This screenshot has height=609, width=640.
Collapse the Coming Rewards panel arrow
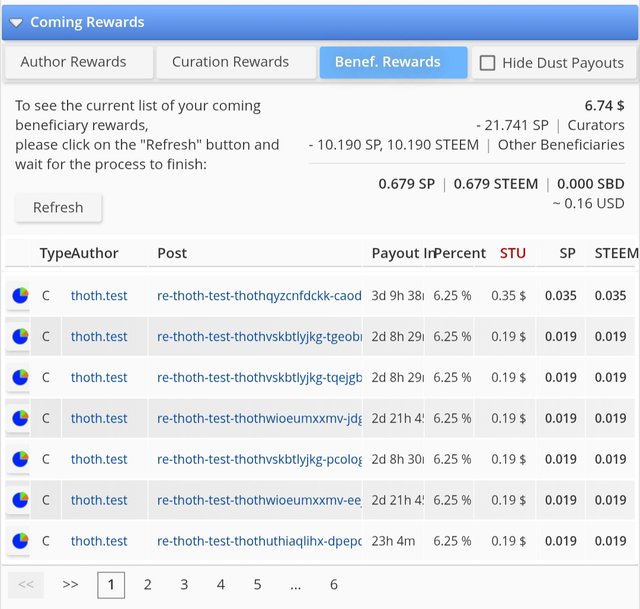17,22
